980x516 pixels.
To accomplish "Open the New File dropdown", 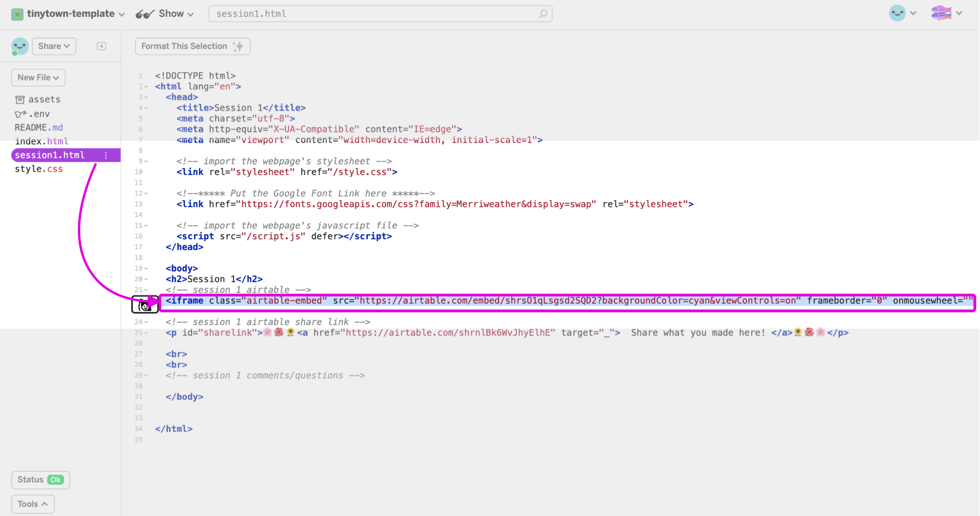I will pyautogui.click(x=37, y=77).
